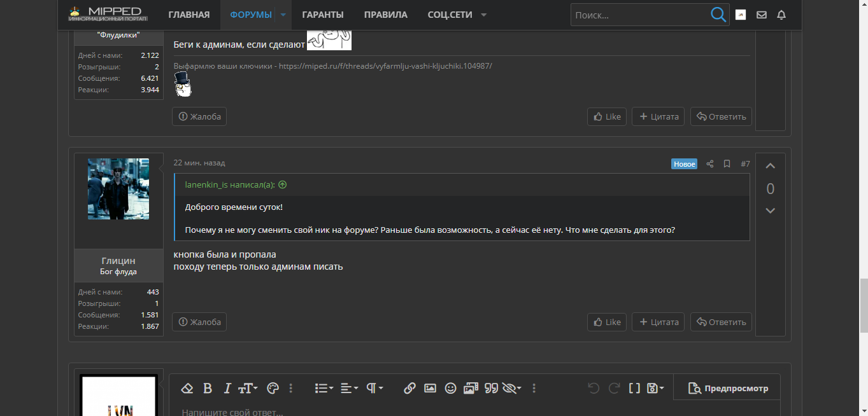The height and width of the screenshot is (416, 868).
Task: Open the #7 post permalink
Action: 745,164
